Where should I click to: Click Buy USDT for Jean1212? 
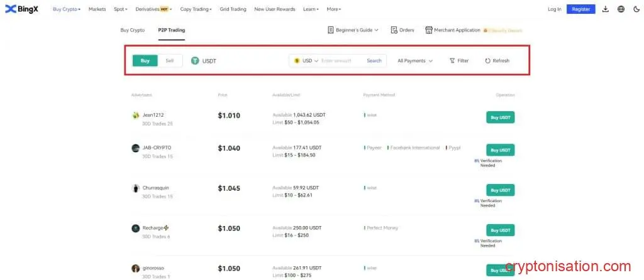pyautogui.click(x=500, y=117)
